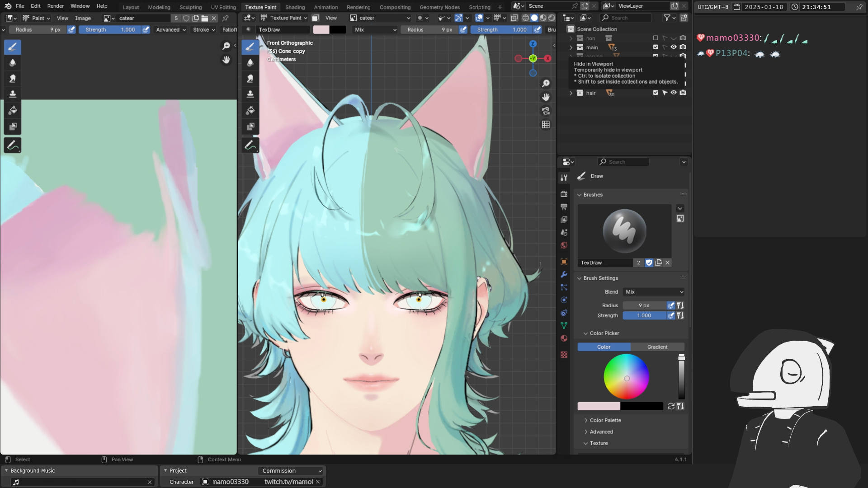Select the Smear tool in the 3D viewport toolbar
Viewport: 868px width, 488px height.
[x=250, y=79]
